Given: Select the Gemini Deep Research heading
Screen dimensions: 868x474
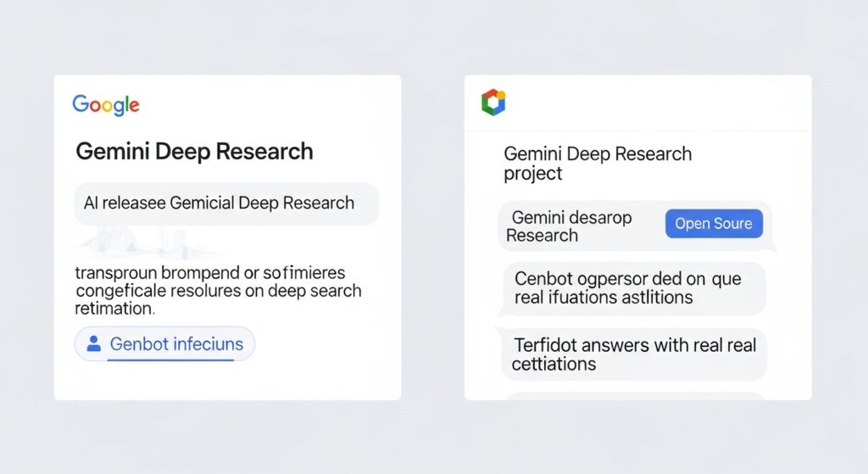Looking at the screenshot, I should 194,151.
